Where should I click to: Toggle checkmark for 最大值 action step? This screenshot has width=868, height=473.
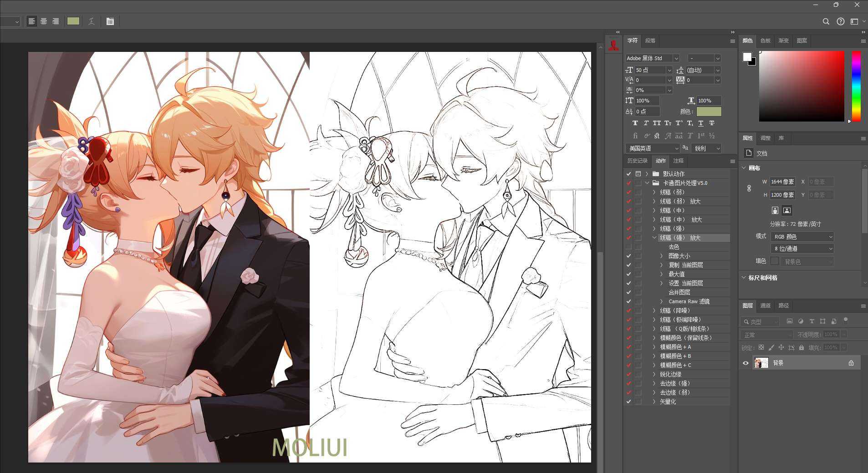[x=628, y=274]
